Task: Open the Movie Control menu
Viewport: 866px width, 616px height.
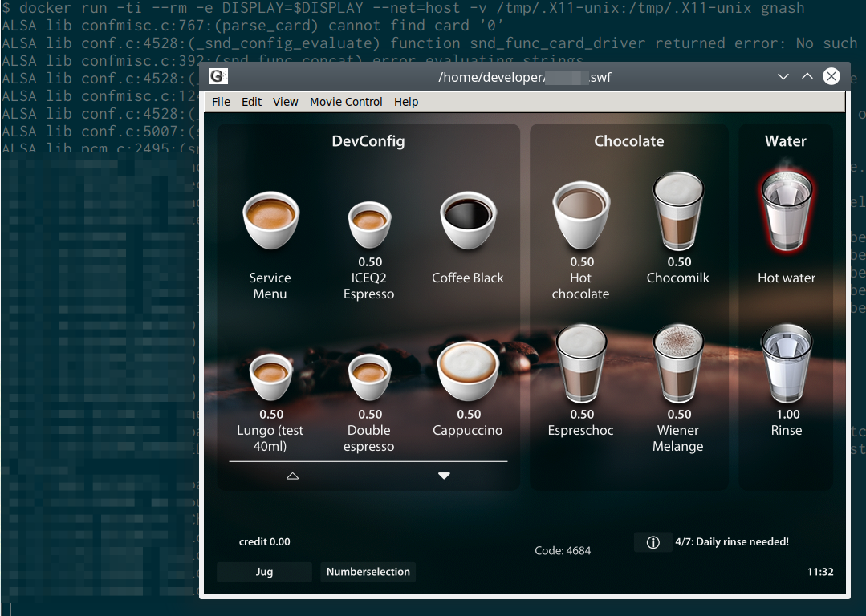Action: 345,102
